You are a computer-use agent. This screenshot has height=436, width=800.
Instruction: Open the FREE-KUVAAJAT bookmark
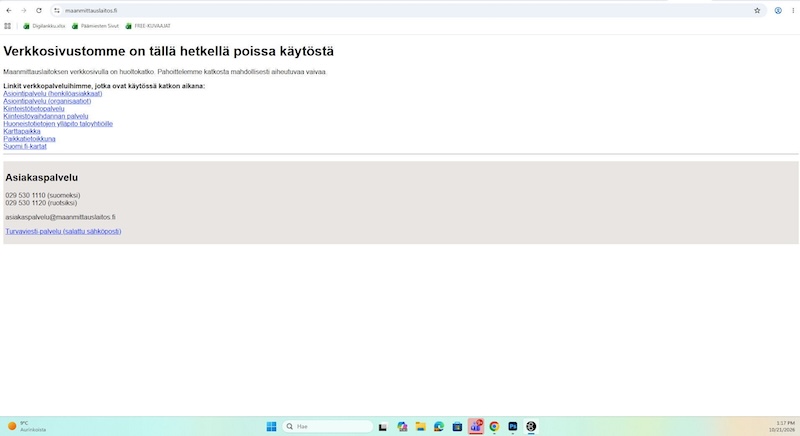(148, 26)
